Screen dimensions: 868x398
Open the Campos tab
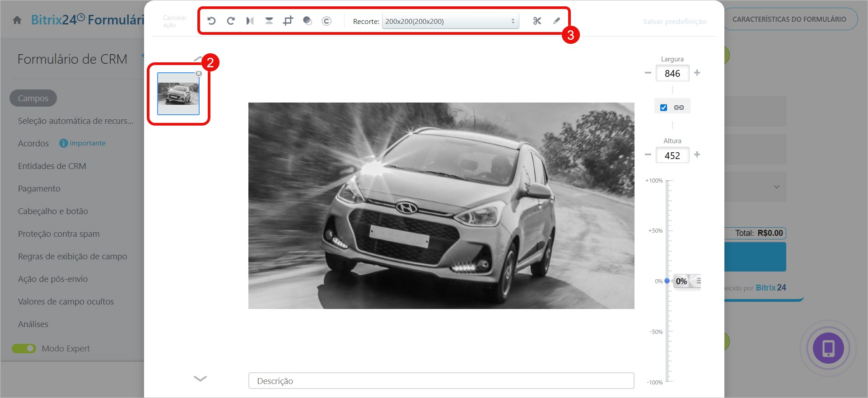tap(33, 98)
